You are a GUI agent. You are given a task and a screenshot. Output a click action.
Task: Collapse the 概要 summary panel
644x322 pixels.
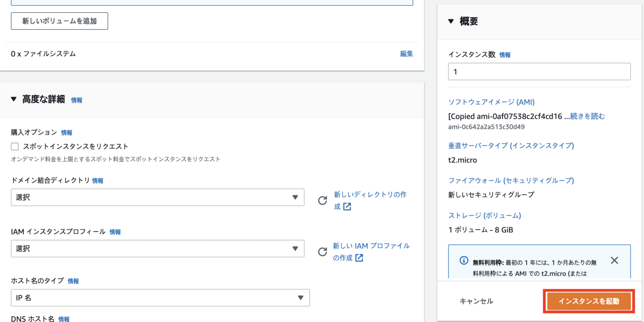451,21
